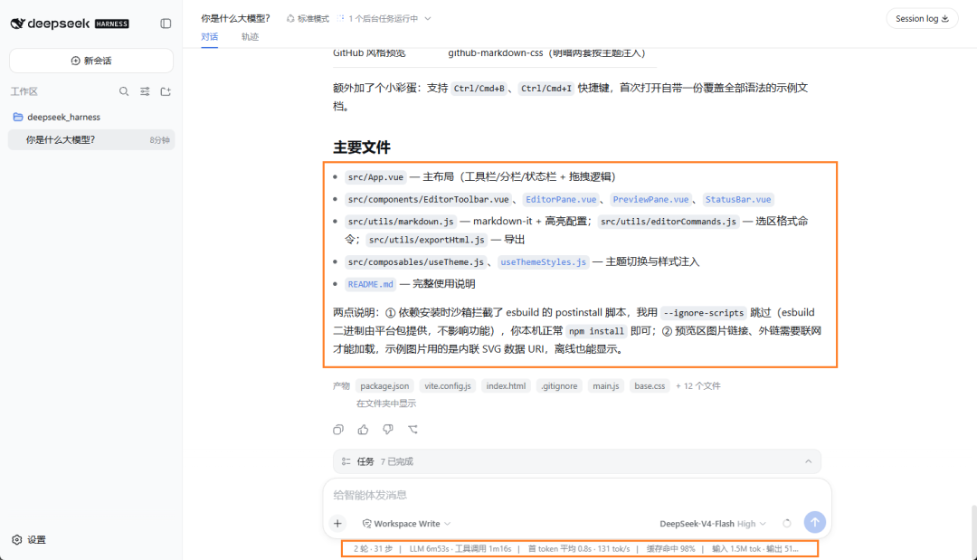The image size is (977, 560).
Task: Search the workspace with the magnifier icon
Action: pos(124,91)
